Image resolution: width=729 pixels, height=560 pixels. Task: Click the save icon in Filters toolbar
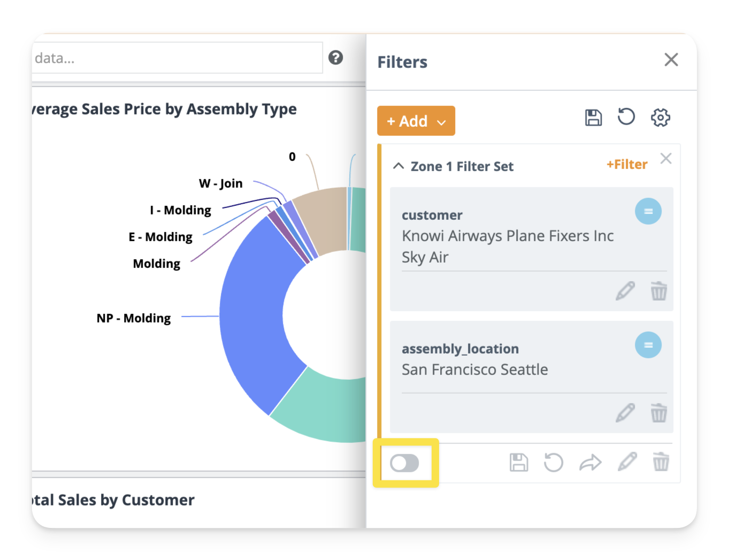click(x=593, y=118)
